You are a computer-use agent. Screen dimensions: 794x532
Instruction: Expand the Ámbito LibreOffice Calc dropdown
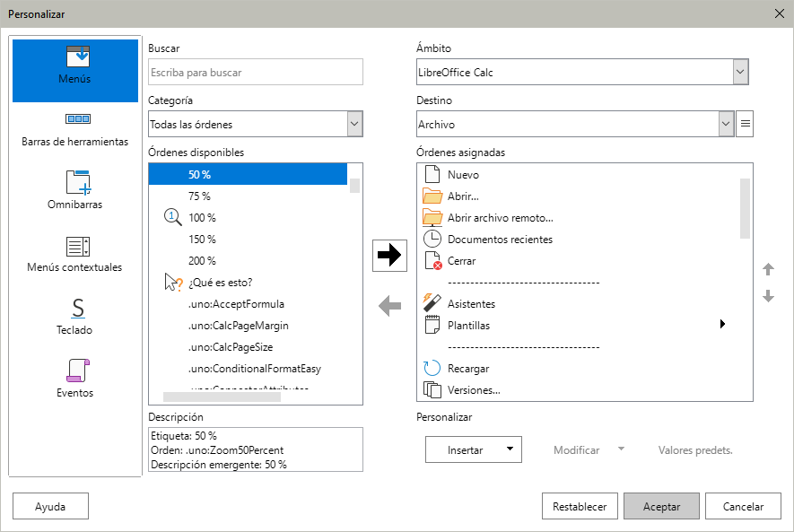[740, 73]
